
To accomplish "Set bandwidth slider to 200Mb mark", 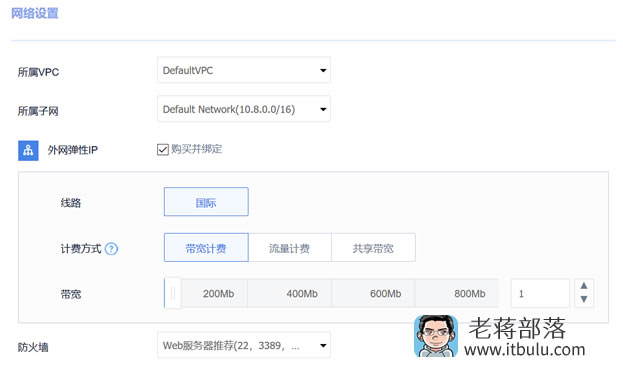I will tap(219, 294).
